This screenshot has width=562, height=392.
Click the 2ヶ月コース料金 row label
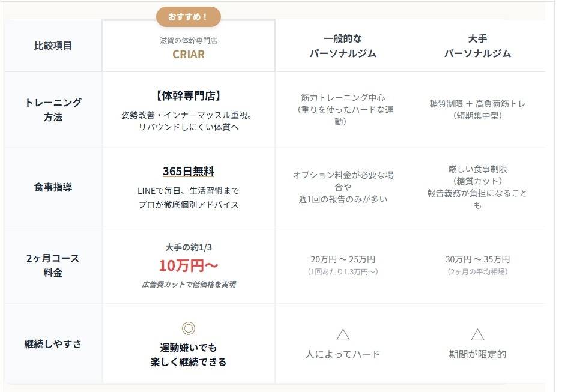pyautogui.click(x=53, y=265)
